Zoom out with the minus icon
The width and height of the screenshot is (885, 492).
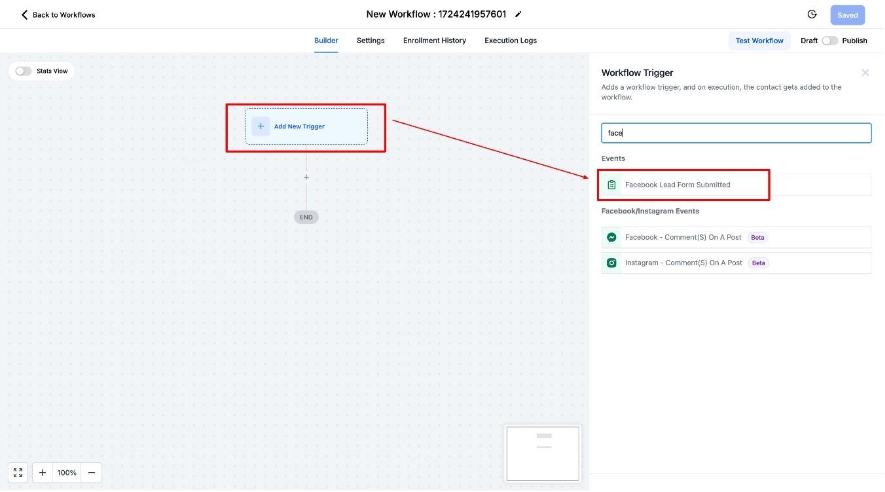[92, 472]
